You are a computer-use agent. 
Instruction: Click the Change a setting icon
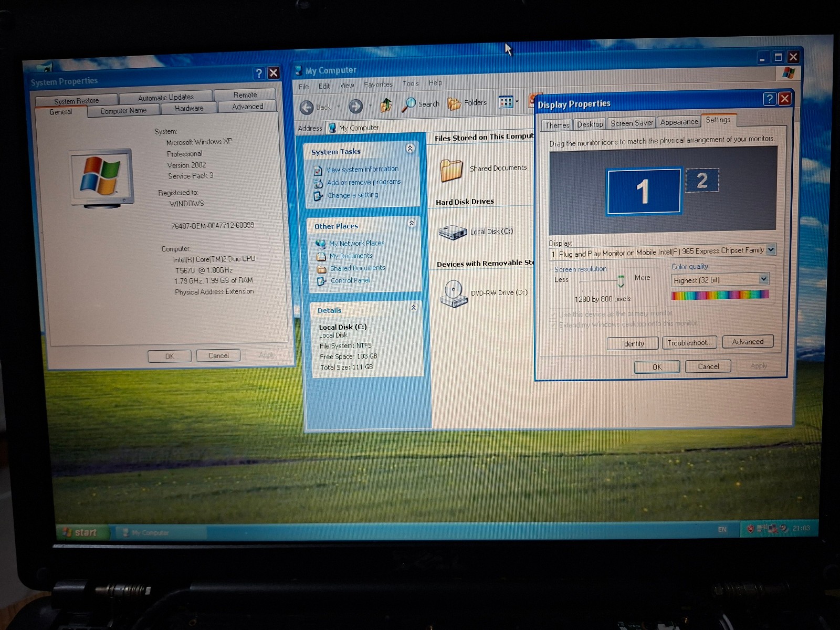tap(318, 196)
